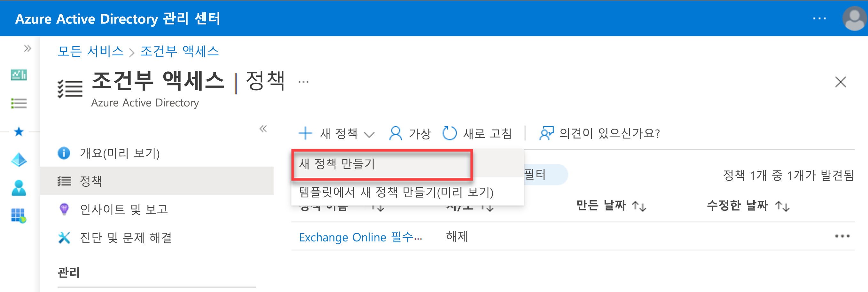Screen dimensions: 868x292
Task: Toggle the 새 정책 dropdown chevron
Action: coord(369,135)
